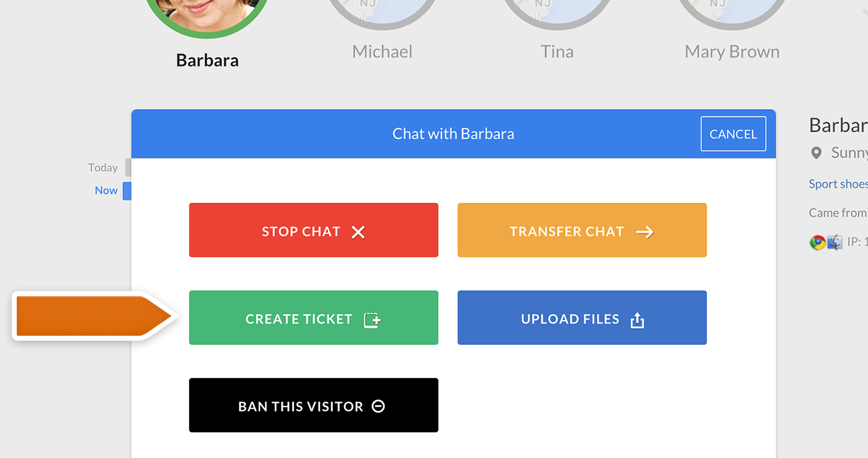868x458 pixels.
Task: Click the Chrome browser icon
Action: coord(817,243)
